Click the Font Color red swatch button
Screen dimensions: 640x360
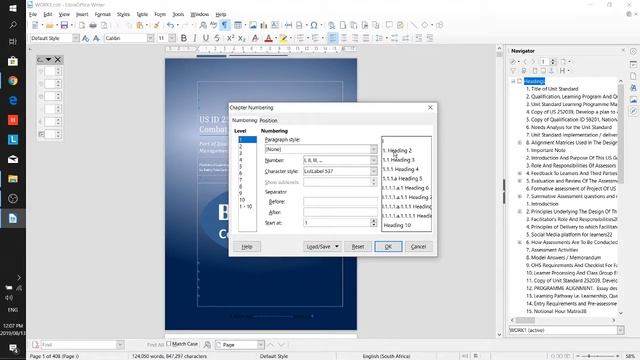point(268,38)
